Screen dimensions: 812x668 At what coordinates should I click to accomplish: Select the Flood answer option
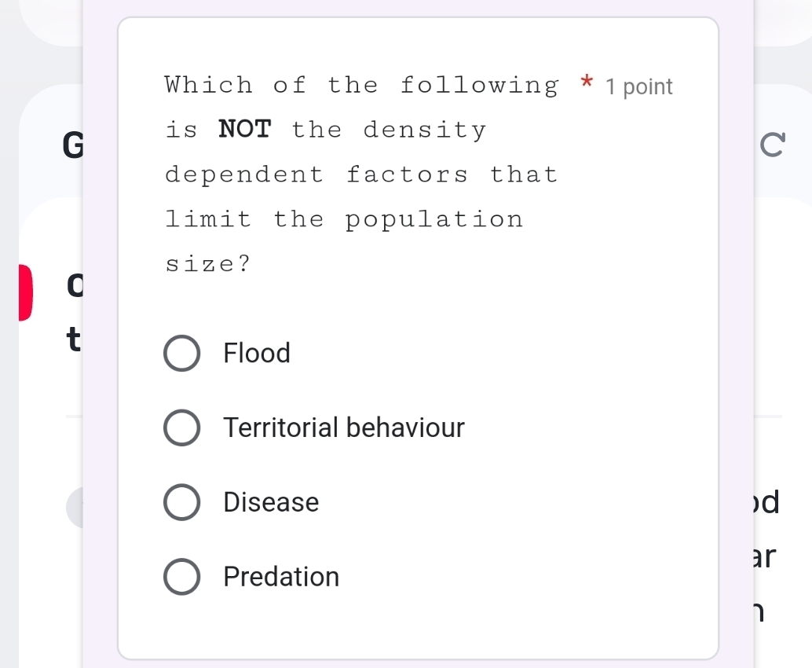pos(181,353)
